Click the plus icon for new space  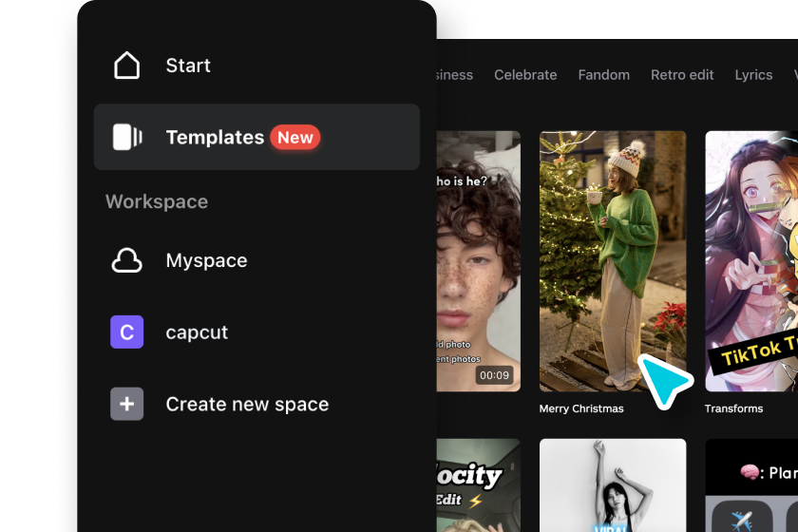point(126,404)
